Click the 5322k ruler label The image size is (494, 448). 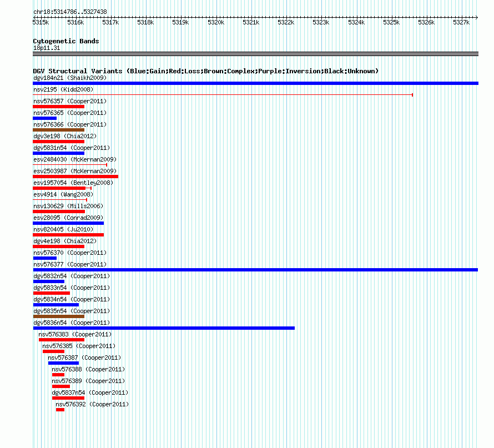click(286, 22)
